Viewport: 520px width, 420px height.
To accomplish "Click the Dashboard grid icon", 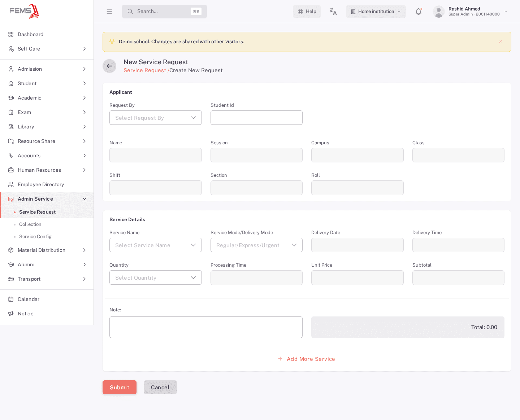I will [11, 34].
